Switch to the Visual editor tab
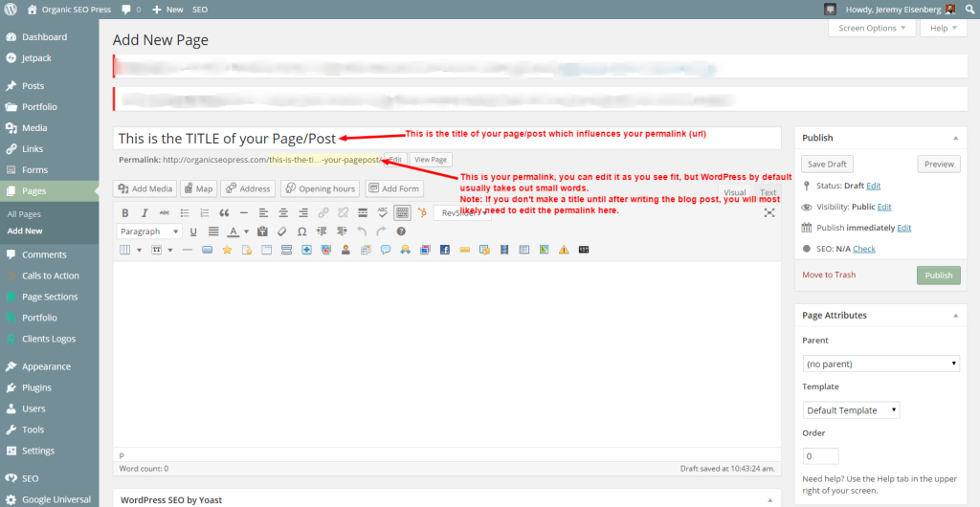The width and height of the screenshot is (980, 507). coord(734,192)
